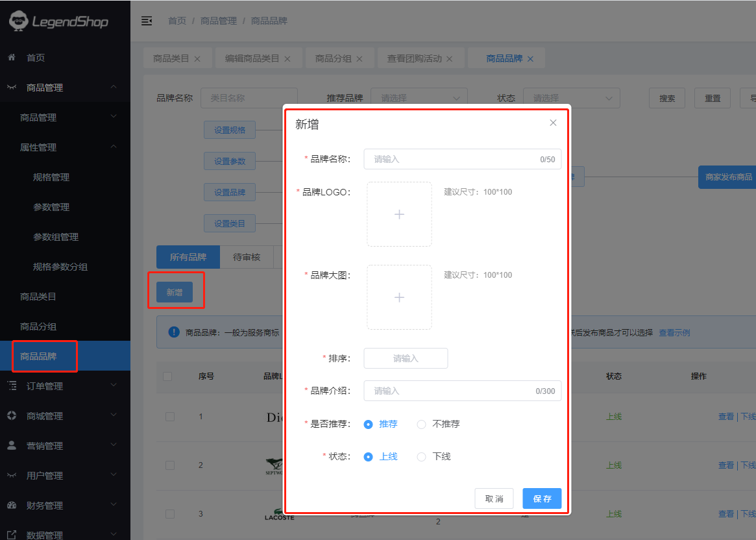Click the 保存 button

pos(542,498)
